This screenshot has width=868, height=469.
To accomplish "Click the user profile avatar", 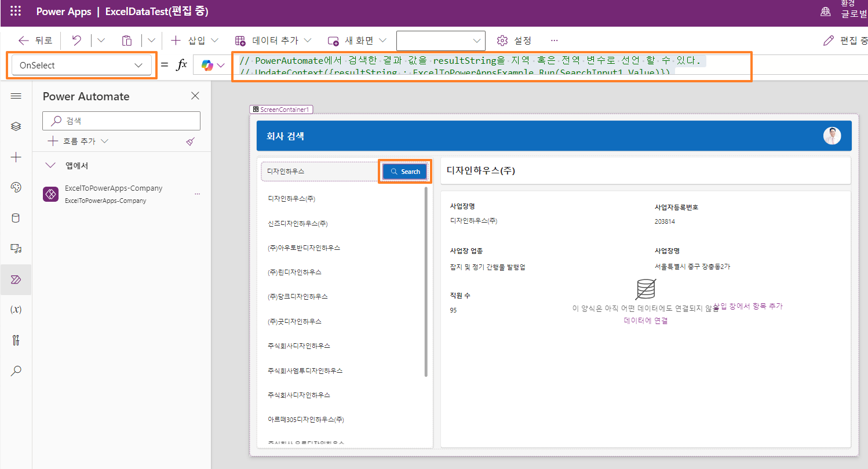I will [832, 136].
